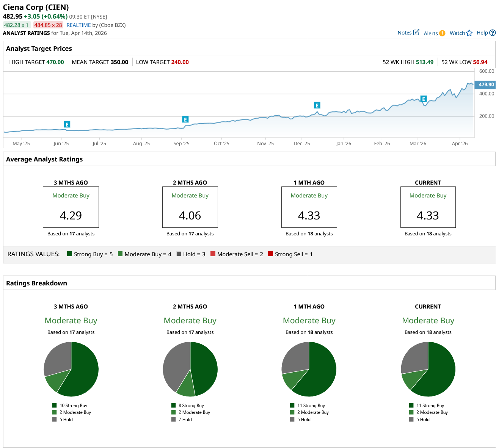Click the Oct '25 axis label

(221, 143)
